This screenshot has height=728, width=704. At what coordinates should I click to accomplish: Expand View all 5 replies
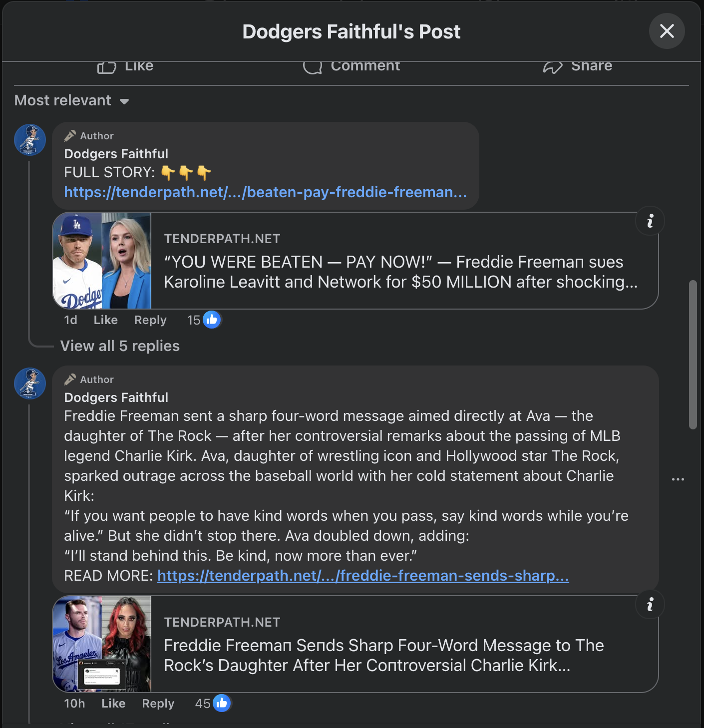(120, 346)
